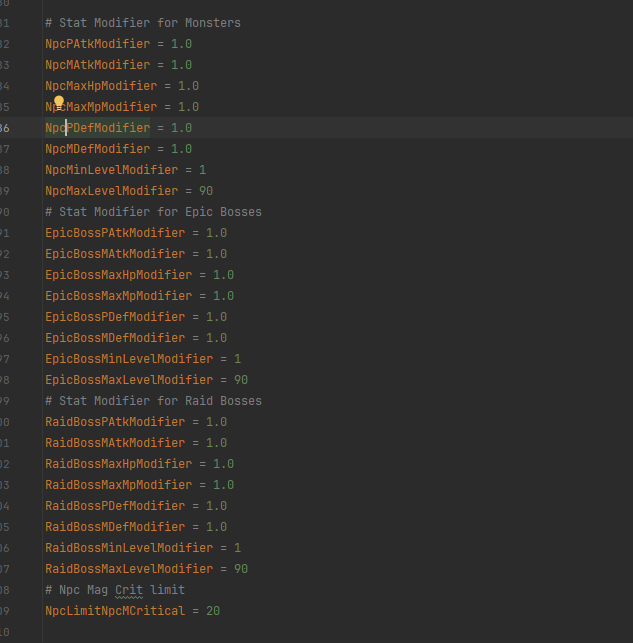This screenshot has width=633, height=643.
Task: Click the RaidBossPAtkModifier key
Action: coord(115,422)
